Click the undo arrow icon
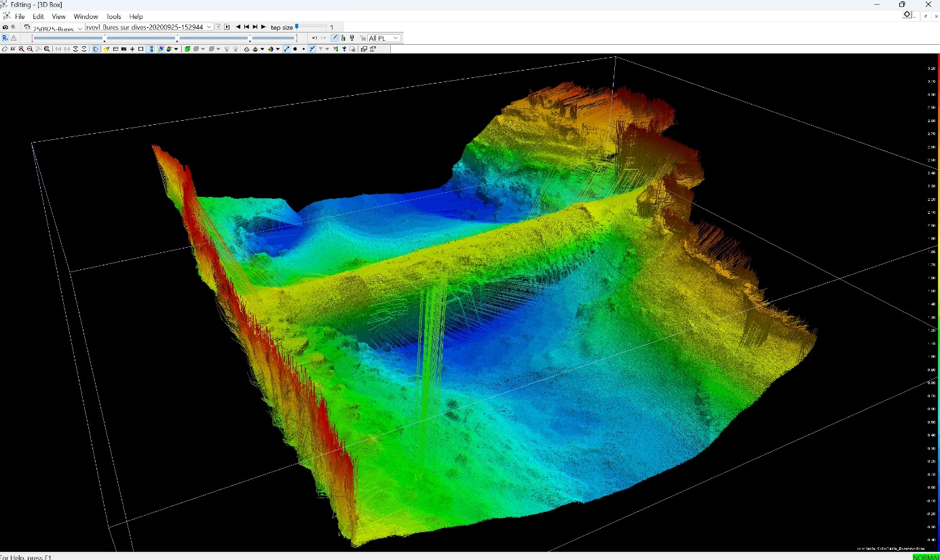 pyautogui.click(x=315, y=38)
